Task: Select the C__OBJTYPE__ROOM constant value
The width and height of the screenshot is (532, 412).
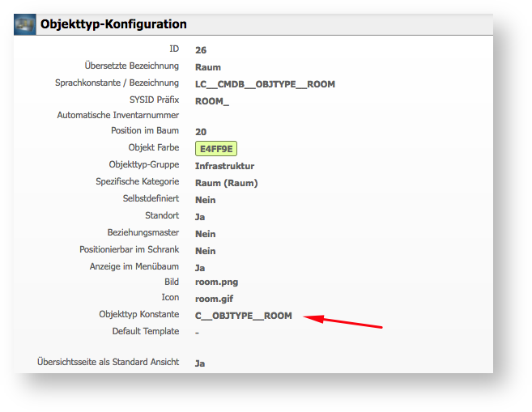Action: 243,316
